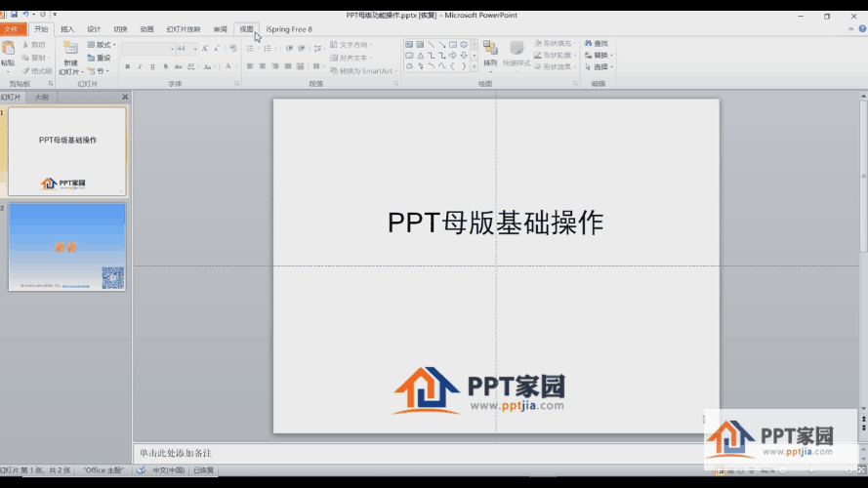Open the Text Direction (文字方向) dropdown
The height and width of the screenshot is (488, 868).
coord(351,45)
